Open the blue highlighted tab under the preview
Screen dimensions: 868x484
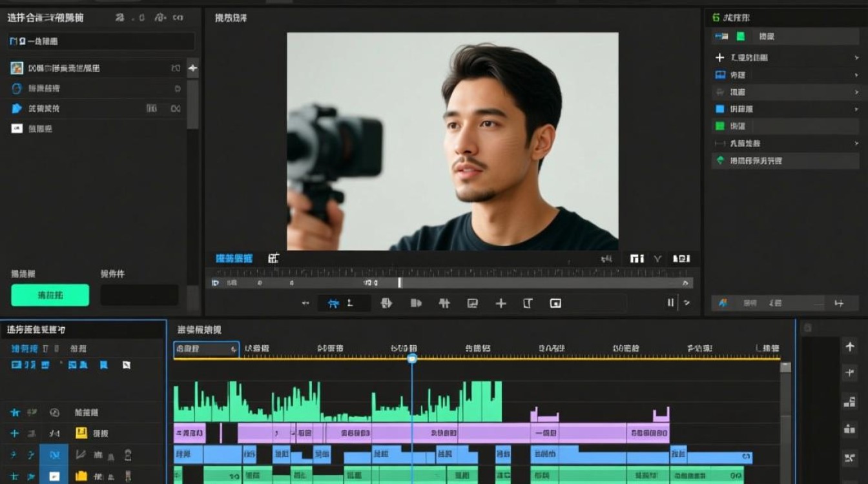[234, 258]
